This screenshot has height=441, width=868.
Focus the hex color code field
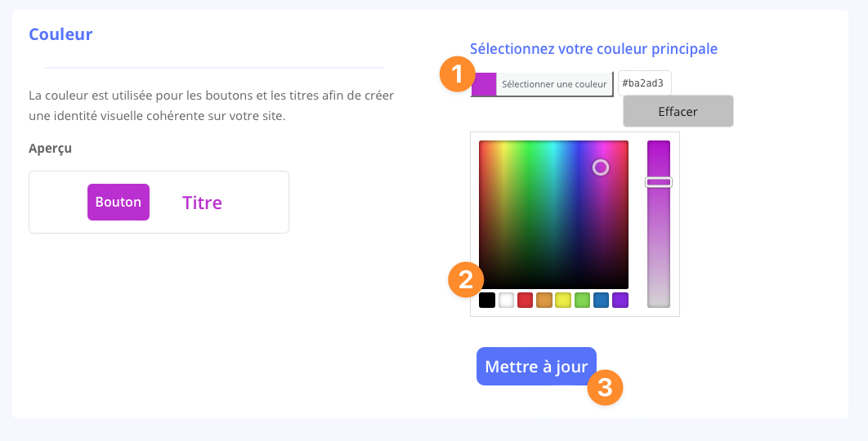[x=645, y=82]
